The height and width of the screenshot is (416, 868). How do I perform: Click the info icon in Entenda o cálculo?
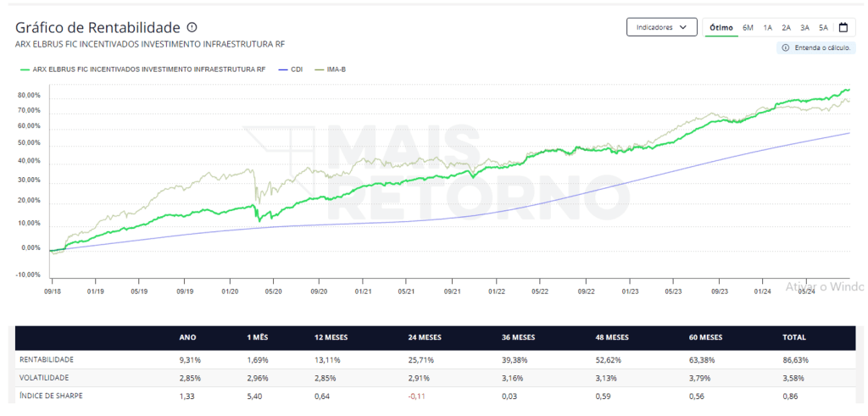click(786, 48)
